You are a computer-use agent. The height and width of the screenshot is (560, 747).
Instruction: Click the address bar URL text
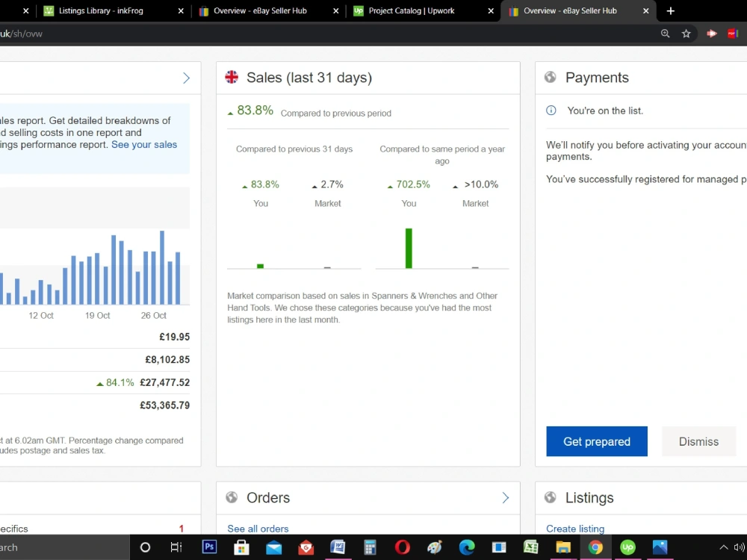pos(22,34)
